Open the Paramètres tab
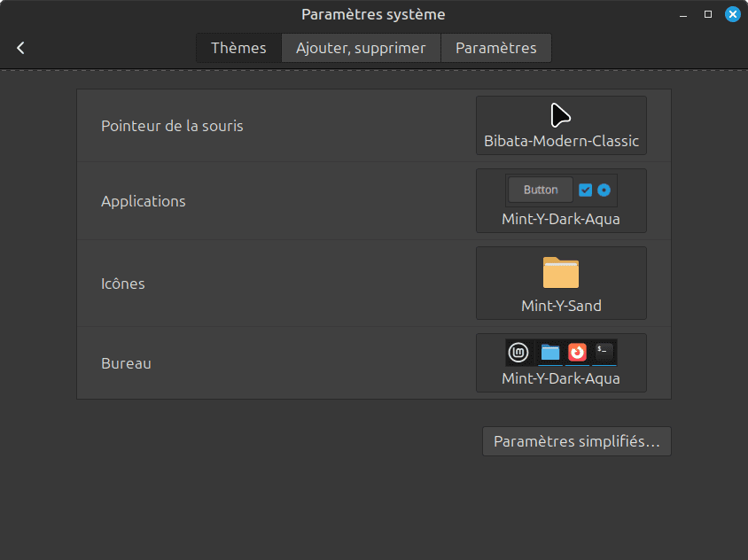Screen dimensions: 748x560 (x=496, y=48)
